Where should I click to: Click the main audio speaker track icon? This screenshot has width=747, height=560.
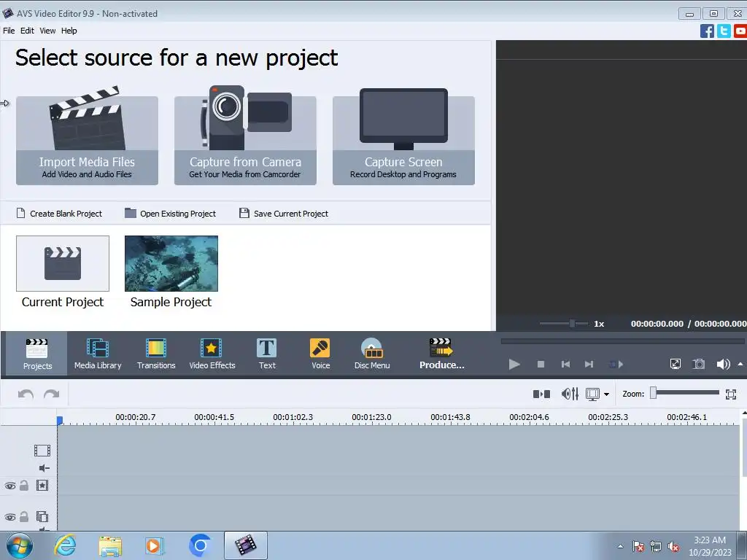tap(44, 468)
